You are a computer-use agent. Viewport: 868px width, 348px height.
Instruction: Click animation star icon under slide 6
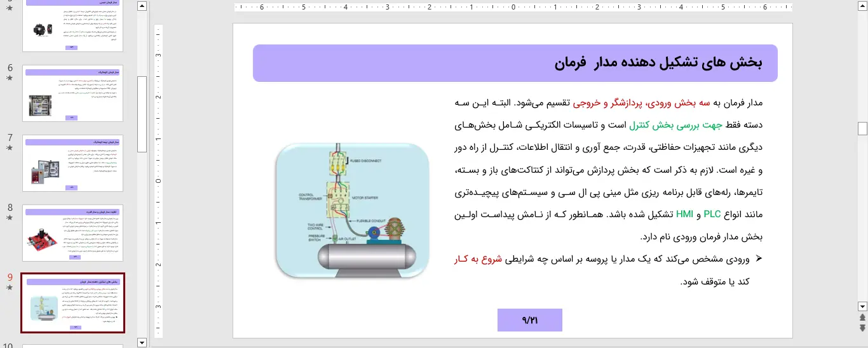pyautogui.click(x=10, y=78)
